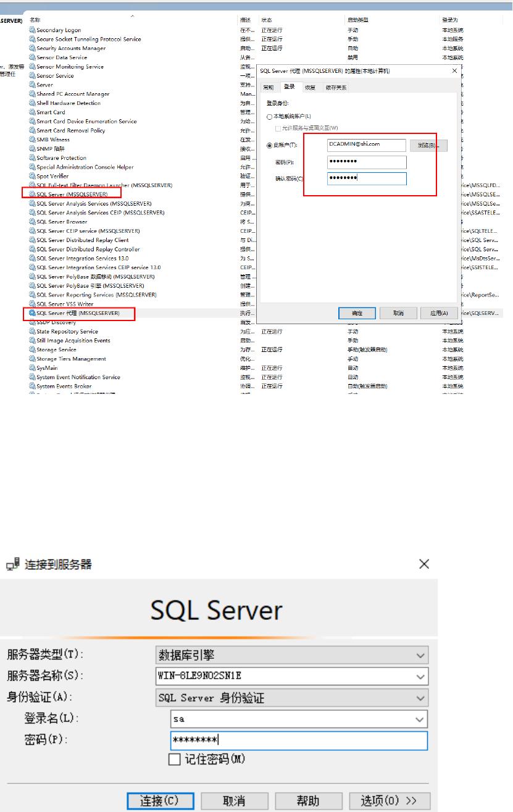Screen dimensions: 513x812
Task: Switch to the 恢复 tab
Action: coord(310,88)
